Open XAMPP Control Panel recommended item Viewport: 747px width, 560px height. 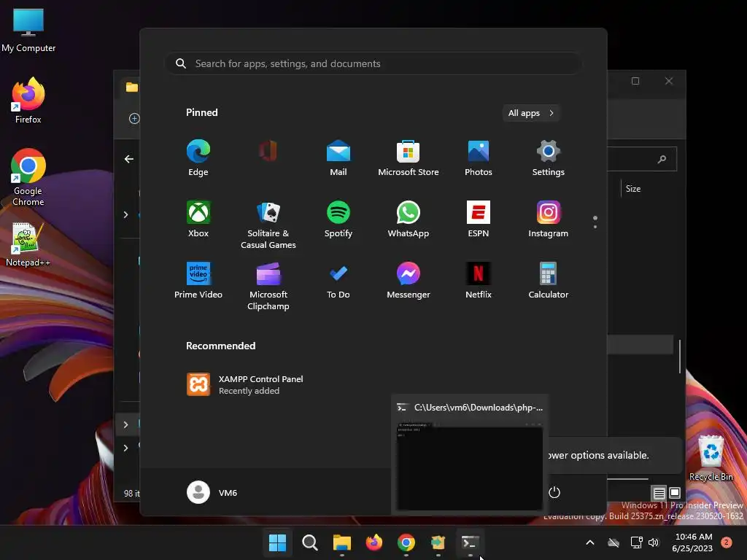(x=245, y=384)
